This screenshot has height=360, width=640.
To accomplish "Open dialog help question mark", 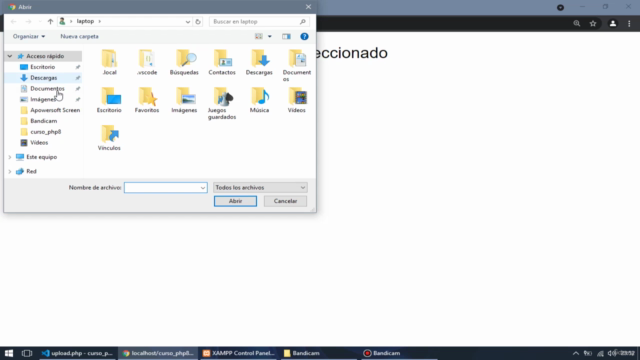I will pos(304,36).
